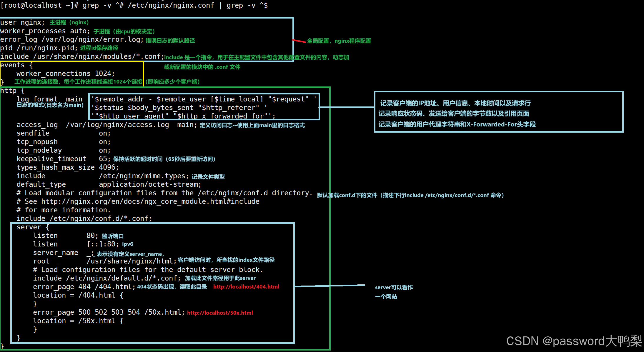Select the '错误日志的默认路径' annotation
This screenshot has width=644, height=352.
[170, 41]
